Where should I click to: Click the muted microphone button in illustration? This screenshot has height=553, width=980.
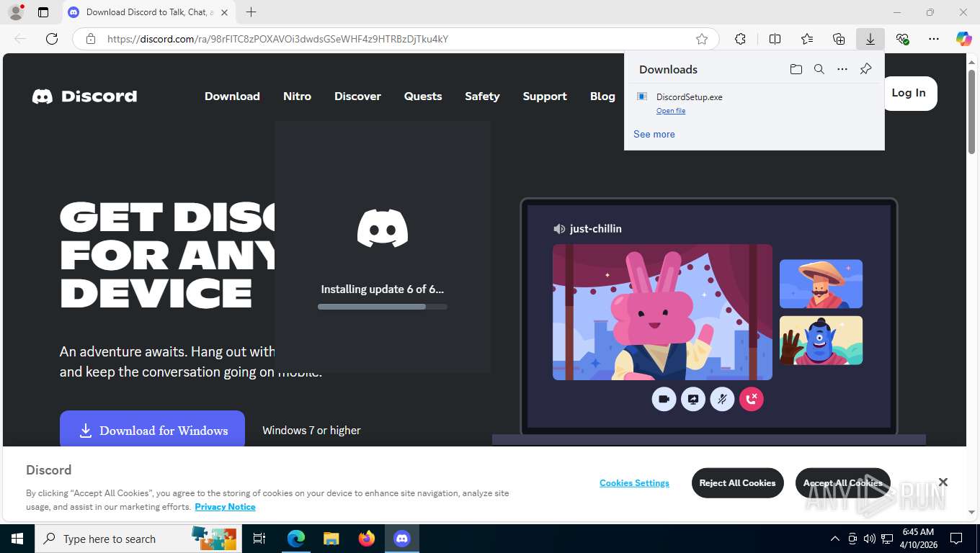[722, 399]
